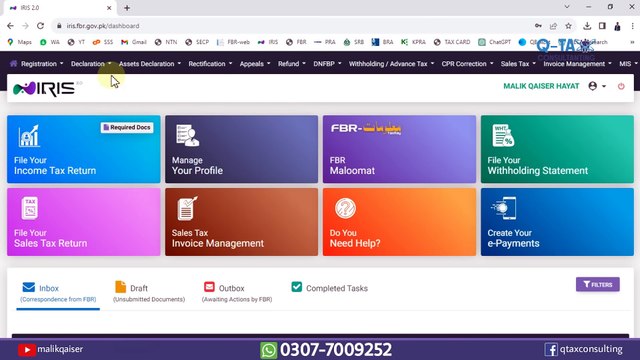Open the saved passwords key icon

click(x=538, y=26)
